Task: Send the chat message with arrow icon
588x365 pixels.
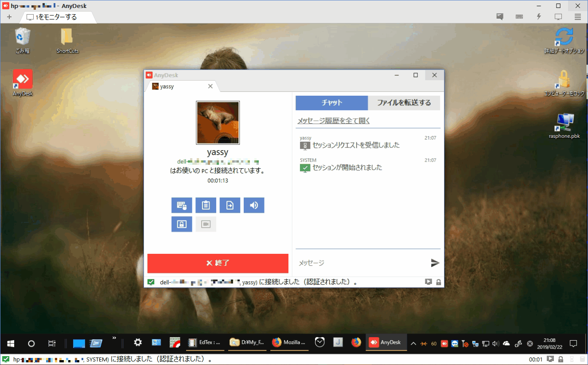Action: (x=435, y=263)
